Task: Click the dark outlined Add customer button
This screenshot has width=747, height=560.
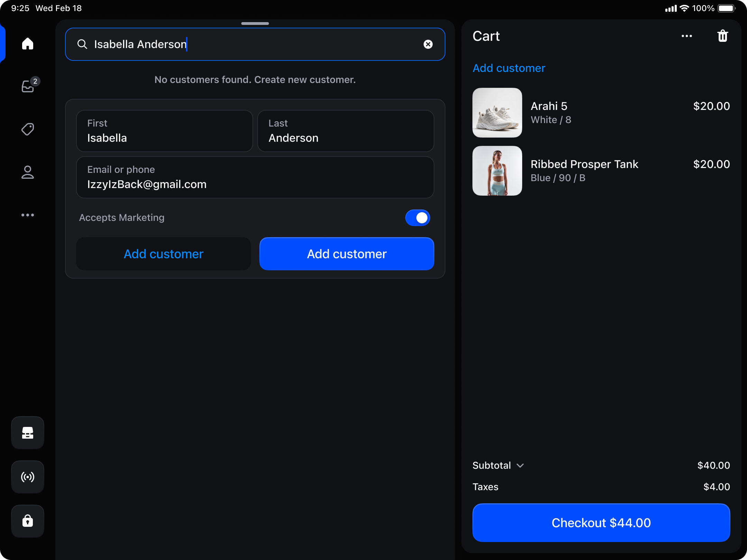Action: (164, 254)
